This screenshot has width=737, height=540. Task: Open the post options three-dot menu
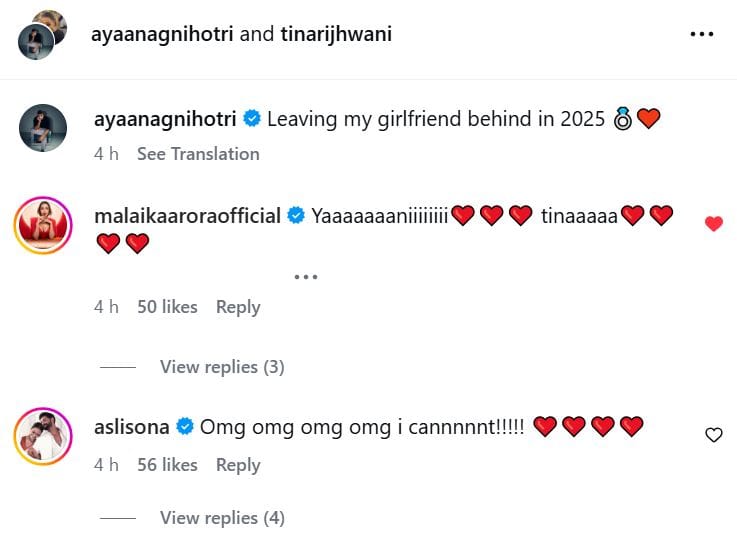click(x=702, y=34)
